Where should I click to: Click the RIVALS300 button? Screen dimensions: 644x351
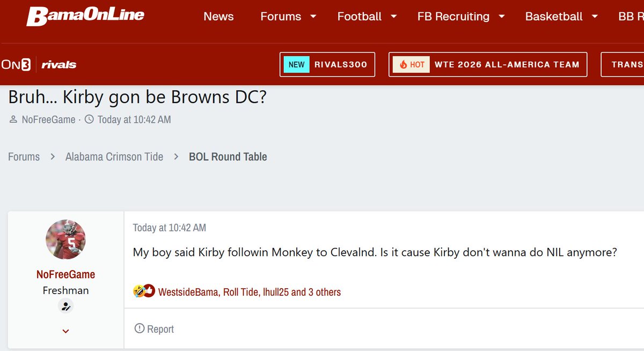click(327, 64)
